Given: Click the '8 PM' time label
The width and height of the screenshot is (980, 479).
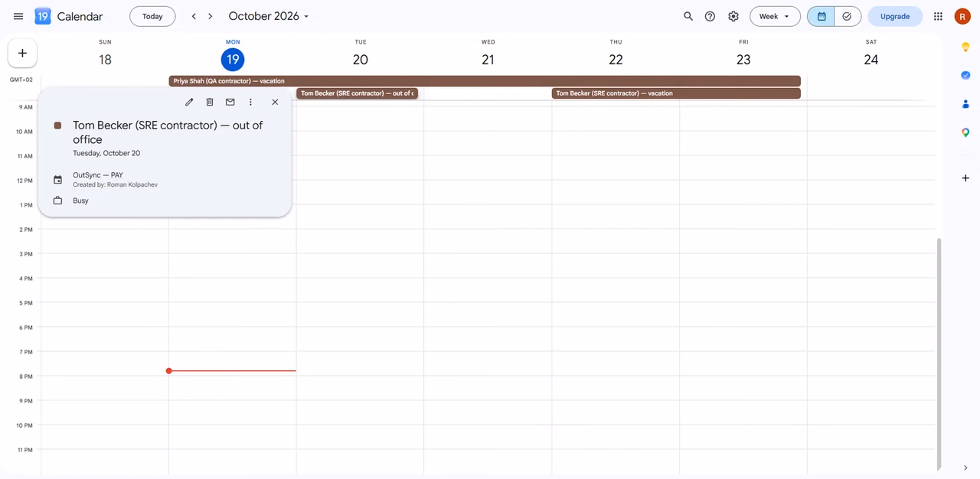Looking at the screenshot, I should [x=26, y=376].
